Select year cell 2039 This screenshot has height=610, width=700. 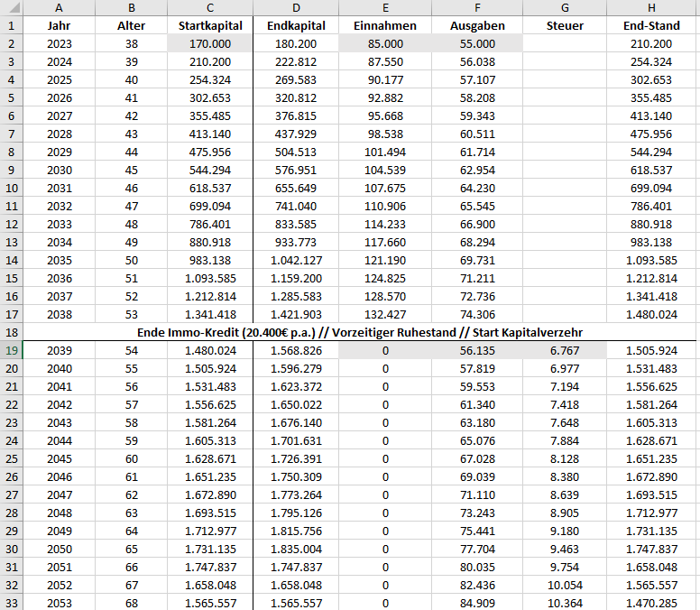(59, 350)
